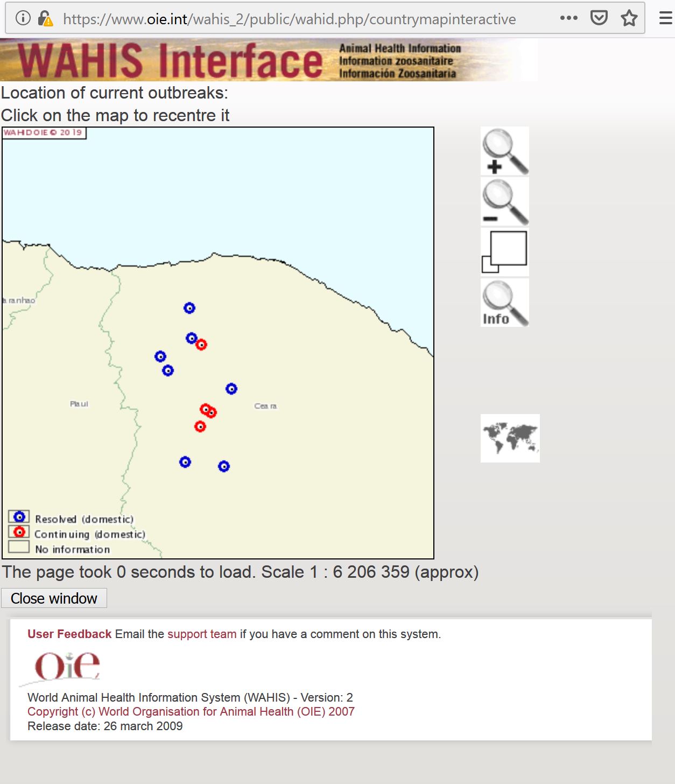Image resolution: width=675 pixels, height=784 pixels.
Task: Choose the Info magnifier tool
Action: coord(505,303)
